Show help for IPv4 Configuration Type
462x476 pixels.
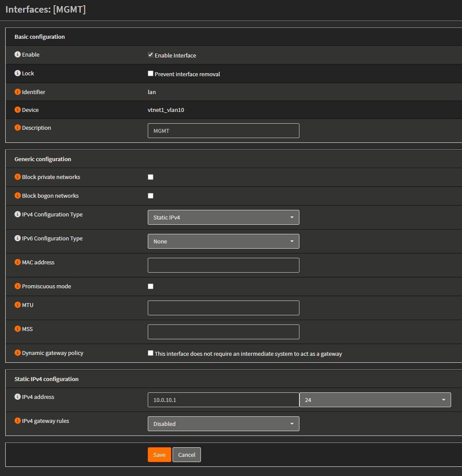[x=17, y=214]
